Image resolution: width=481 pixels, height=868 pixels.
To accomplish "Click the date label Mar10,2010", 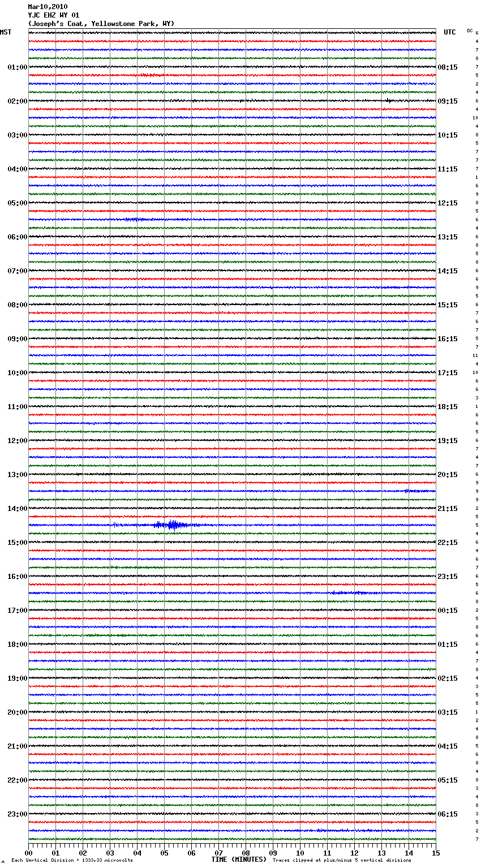I will pos(48,7).
